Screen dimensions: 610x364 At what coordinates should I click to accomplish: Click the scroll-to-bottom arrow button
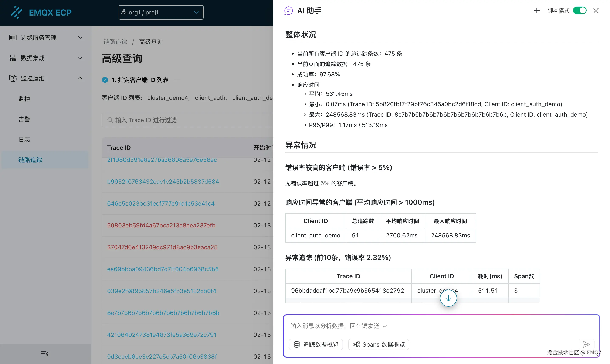[448, 298]
